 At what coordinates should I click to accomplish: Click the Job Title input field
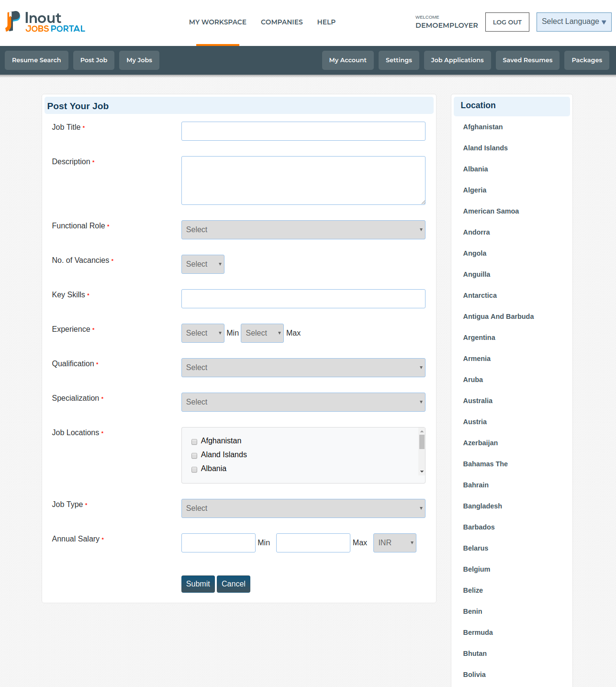[x=303, y=131]
